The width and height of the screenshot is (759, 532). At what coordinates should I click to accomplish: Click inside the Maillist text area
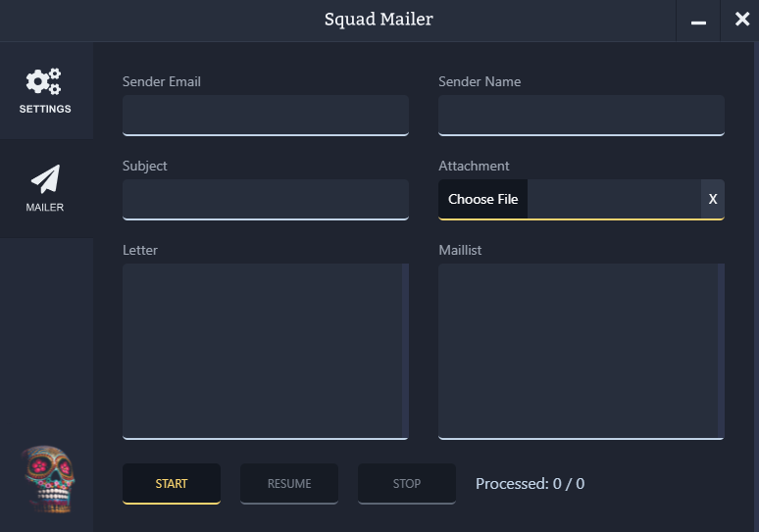(577, 351)
